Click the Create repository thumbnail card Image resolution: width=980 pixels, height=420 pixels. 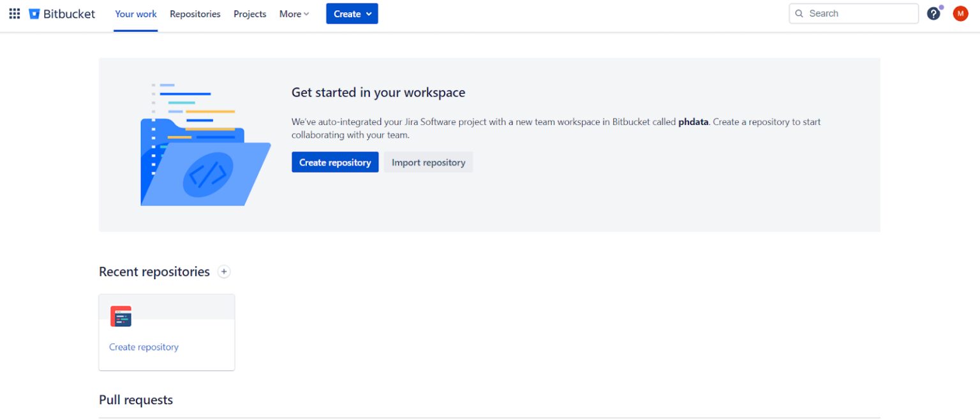point(167,331)
